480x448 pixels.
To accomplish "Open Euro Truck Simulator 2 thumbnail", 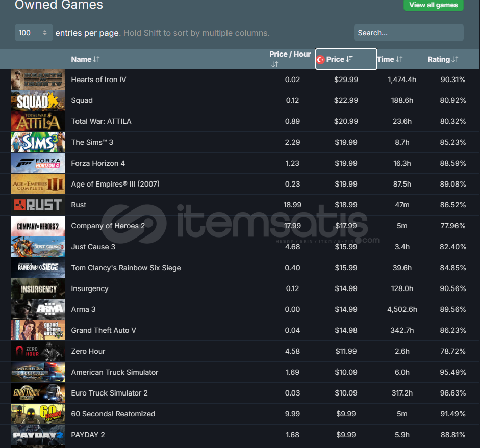I will pyautogui.click(x=38, y=393).
